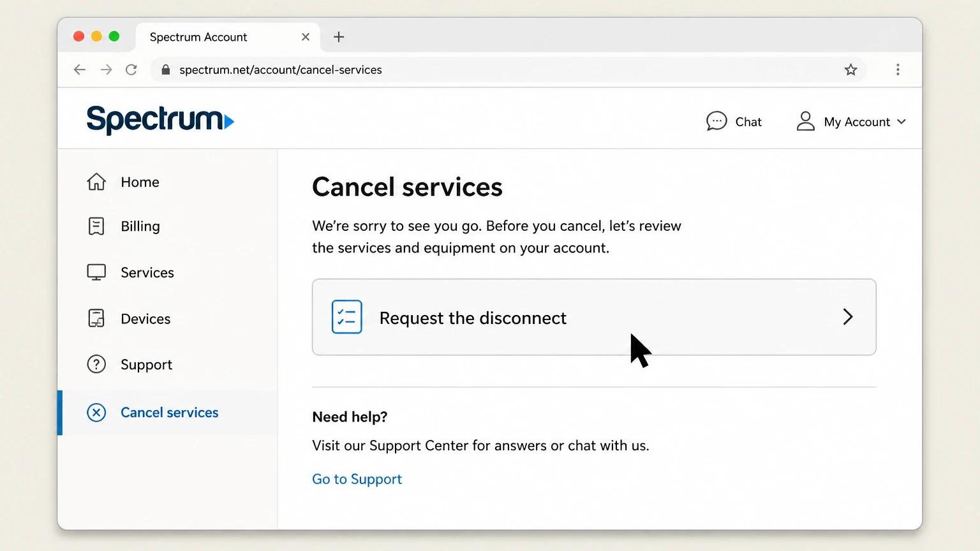Go back with browser back arrow
This screenshot has height=551, width=980.
point(80,70)
